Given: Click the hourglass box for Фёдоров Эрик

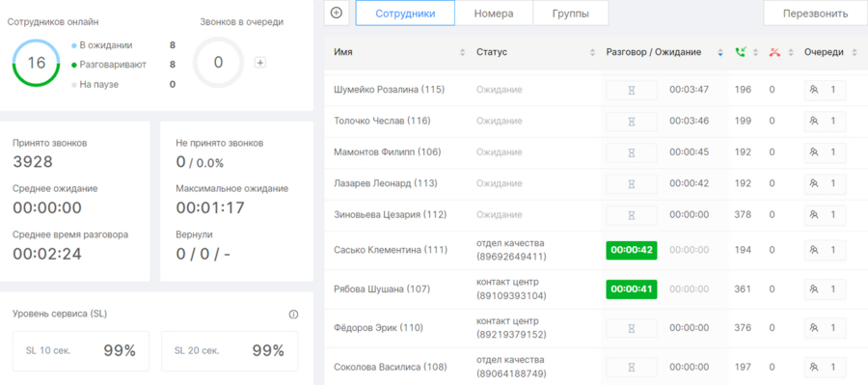Looking at the screenshot, I should pyautogui.click(x=632, y=328).
